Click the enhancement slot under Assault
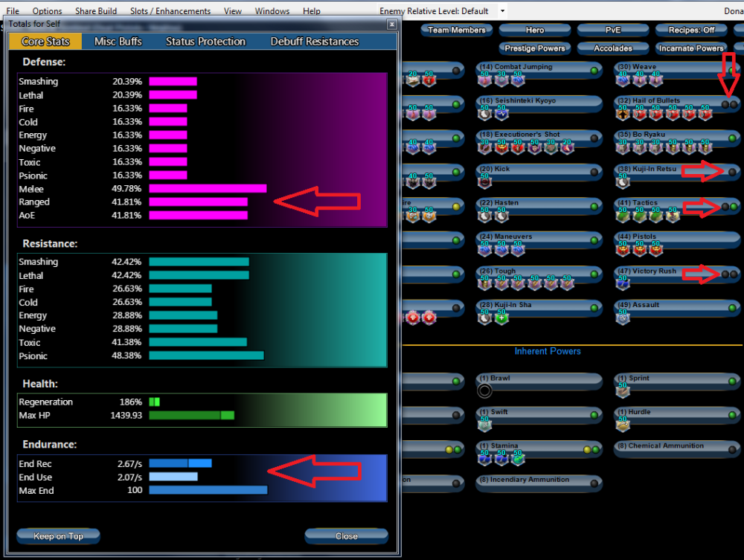 (623, 318)
